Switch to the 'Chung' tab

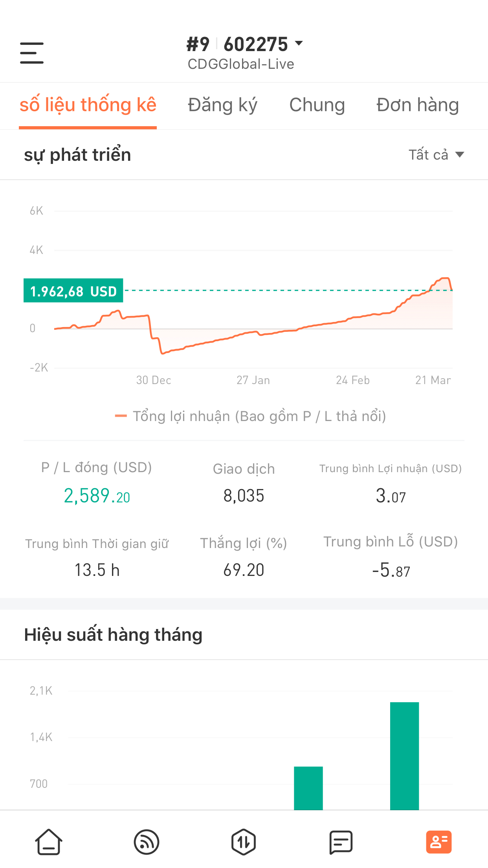[317, 105]
